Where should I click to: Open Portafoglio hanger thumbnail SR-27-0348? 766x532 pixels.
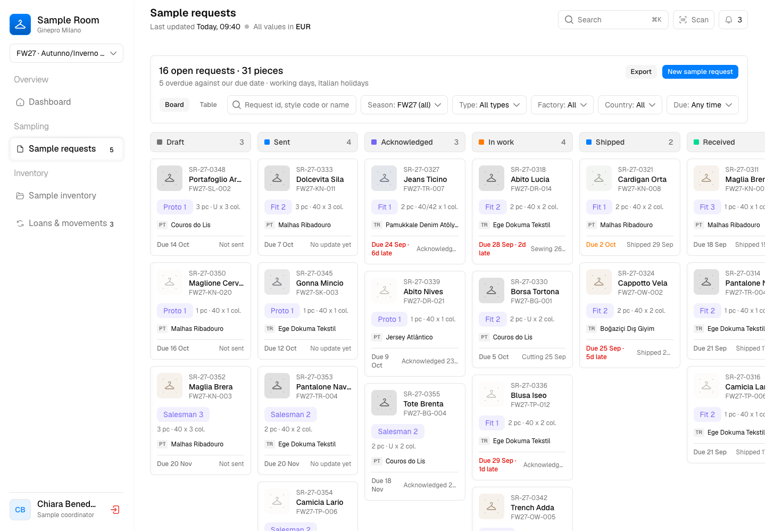pyautogui.click(x=170, y=178)
